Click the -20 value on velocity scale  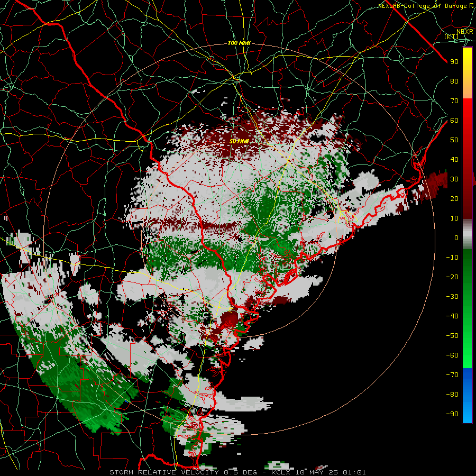pyautogui.click(x=452, y=277)
